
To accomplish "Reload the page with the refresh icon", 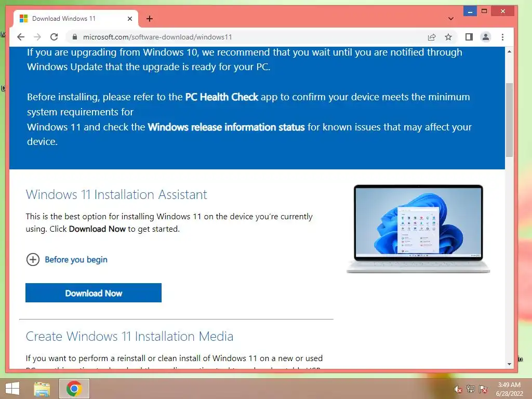I will tap(54, 37).
